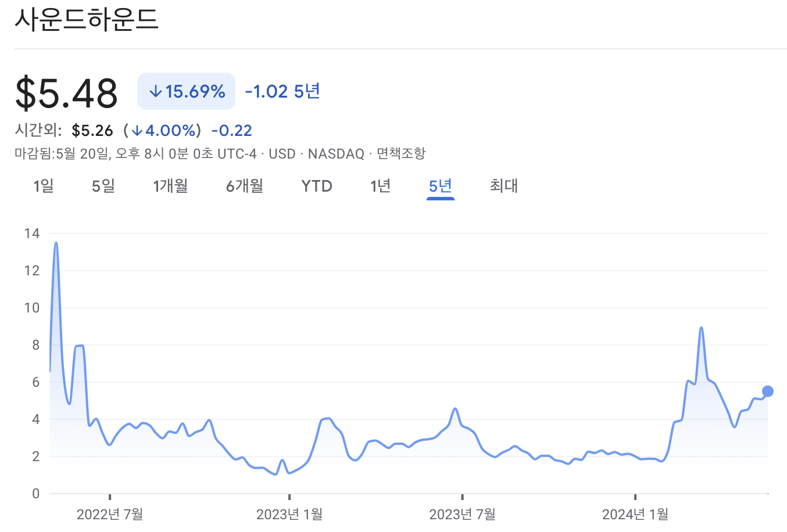Select the current price data point dot
787x532 pixels.
coord(767,391)
